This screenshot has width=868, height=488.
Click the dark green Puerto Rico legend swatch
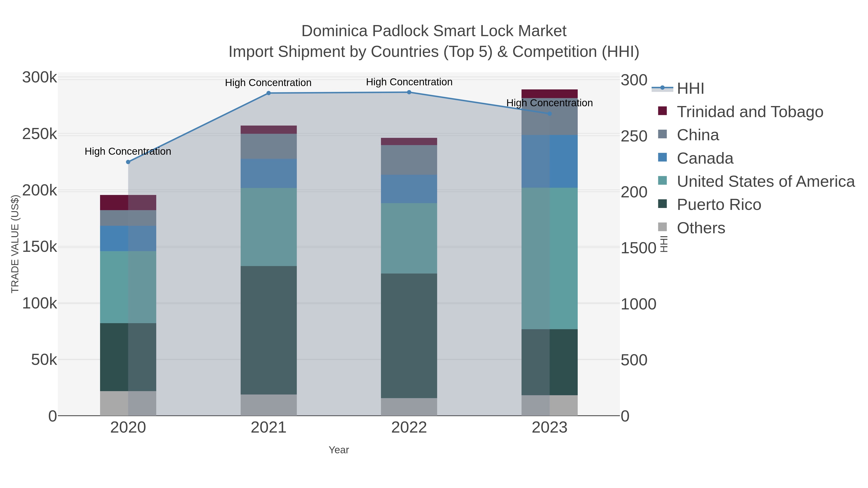(663, 204)
